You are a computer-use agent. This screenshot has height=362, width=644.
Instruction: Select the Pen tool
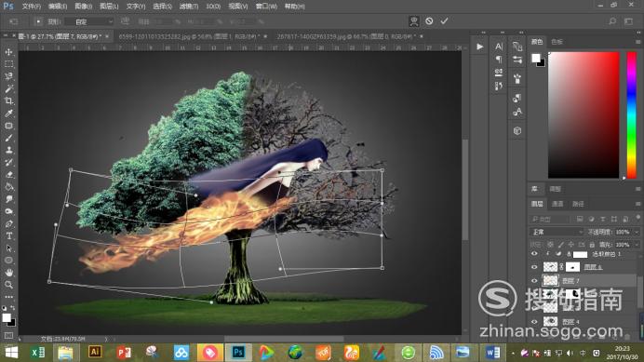[x=8, y=224]
